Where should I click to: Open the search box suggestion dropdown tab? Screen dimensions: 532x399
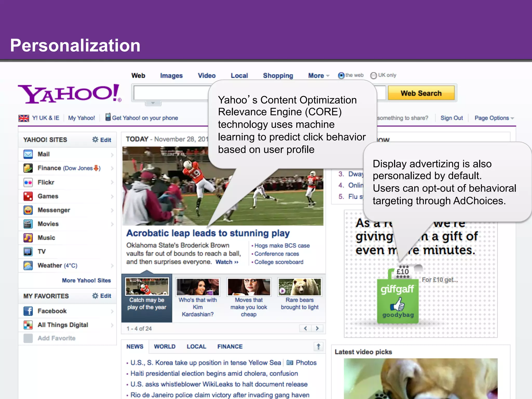tap(153, 103)
